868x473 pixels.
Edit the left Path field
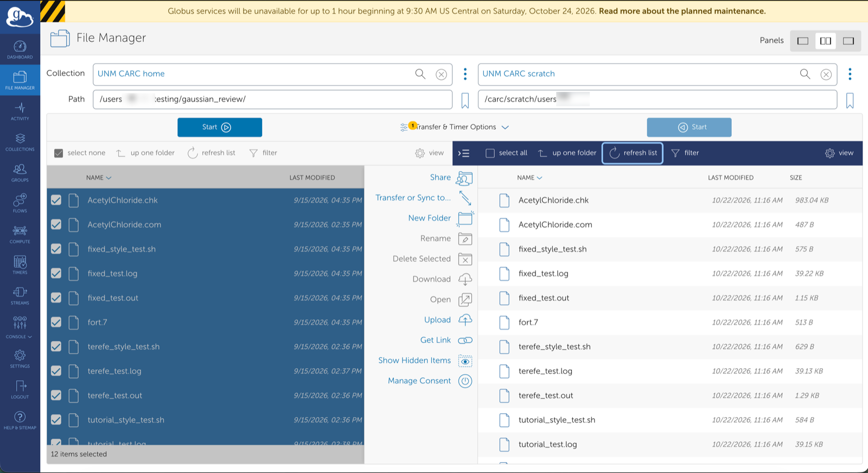tap(272, 99)
